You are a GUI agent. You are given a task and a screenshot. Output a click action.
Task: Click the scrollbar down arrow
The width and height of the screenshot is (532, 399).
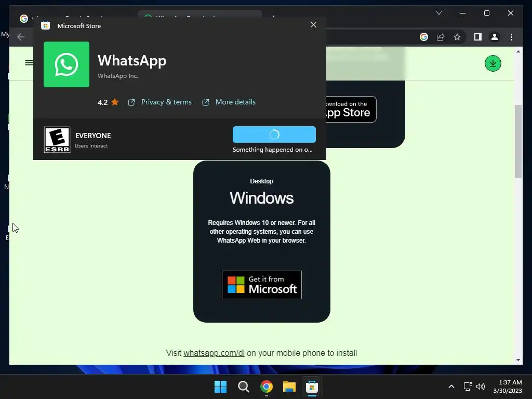518,360
